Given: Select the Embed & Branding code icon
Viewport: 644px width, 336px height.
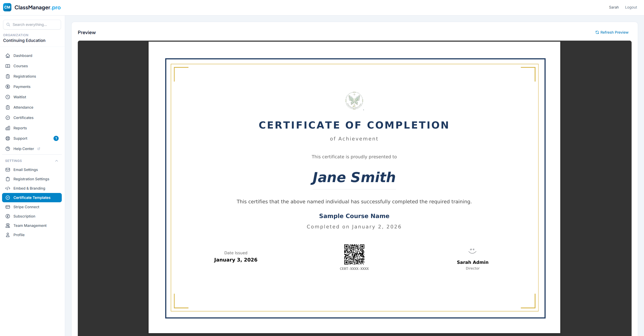Looking at the screenshot, I should pos(8,188).
